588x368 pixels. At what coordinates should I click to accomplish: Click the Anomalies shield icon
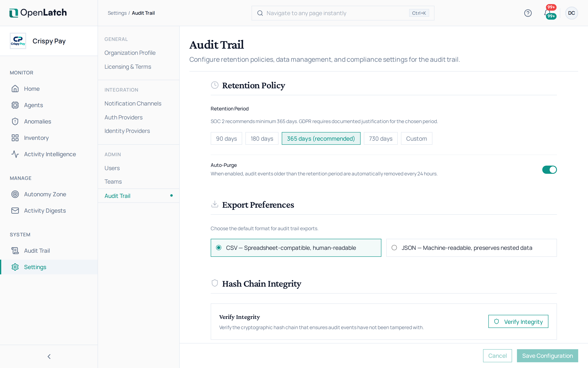click(x=15, y=121)
